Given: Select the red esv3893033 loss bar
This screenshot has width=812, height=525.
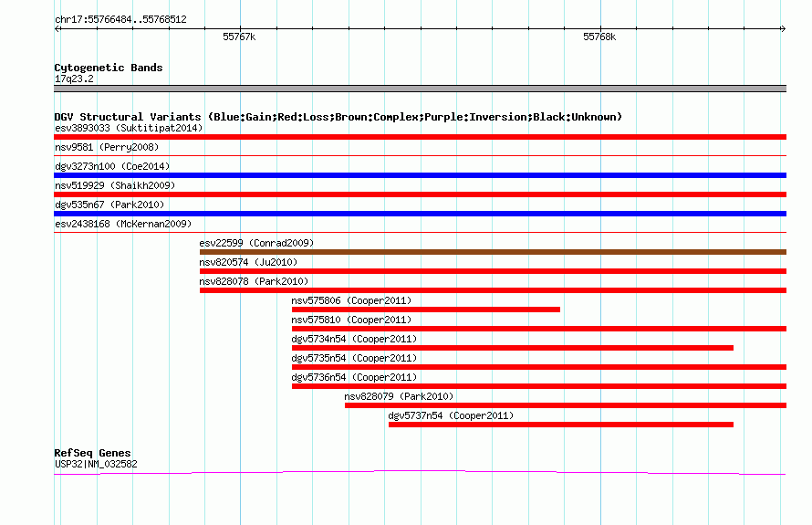Looking at the screenshot, I should (x=420, y=137).
